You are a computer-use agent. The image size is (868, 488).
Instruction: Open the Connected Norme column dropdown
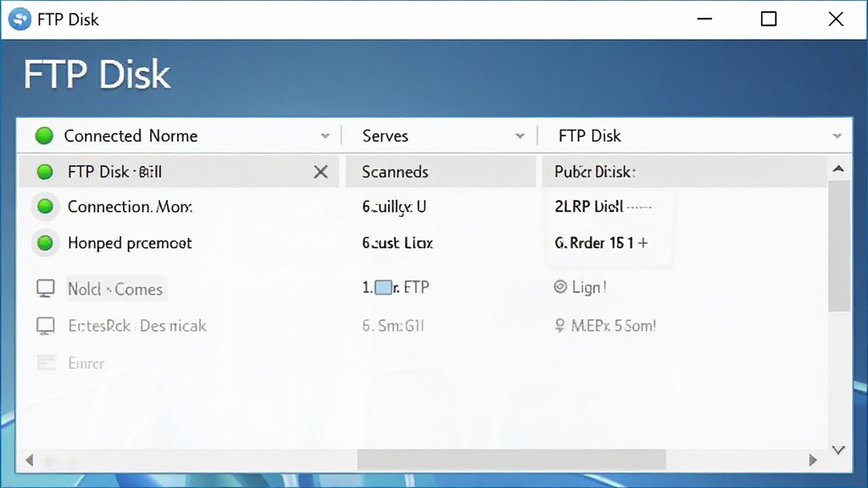[325, 136]
